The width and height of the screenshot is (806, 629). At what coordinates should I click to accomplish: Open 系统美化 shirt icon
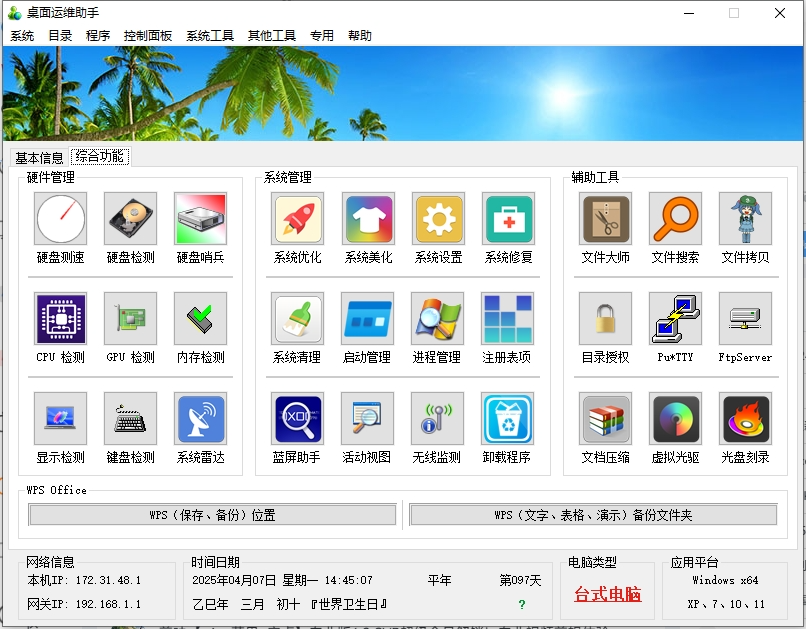point(368,218)
